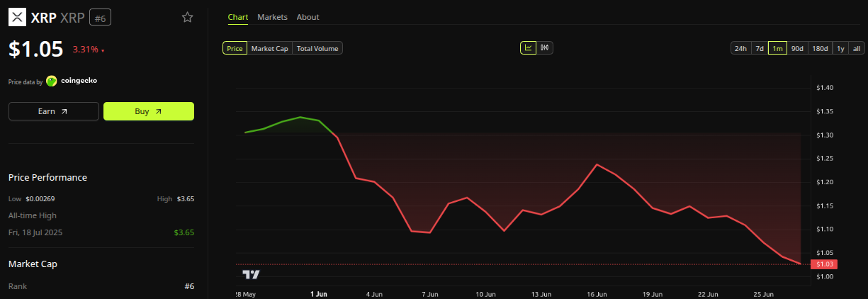Click the #6 rank badge

pyautogui.click(x=100, y=17)
